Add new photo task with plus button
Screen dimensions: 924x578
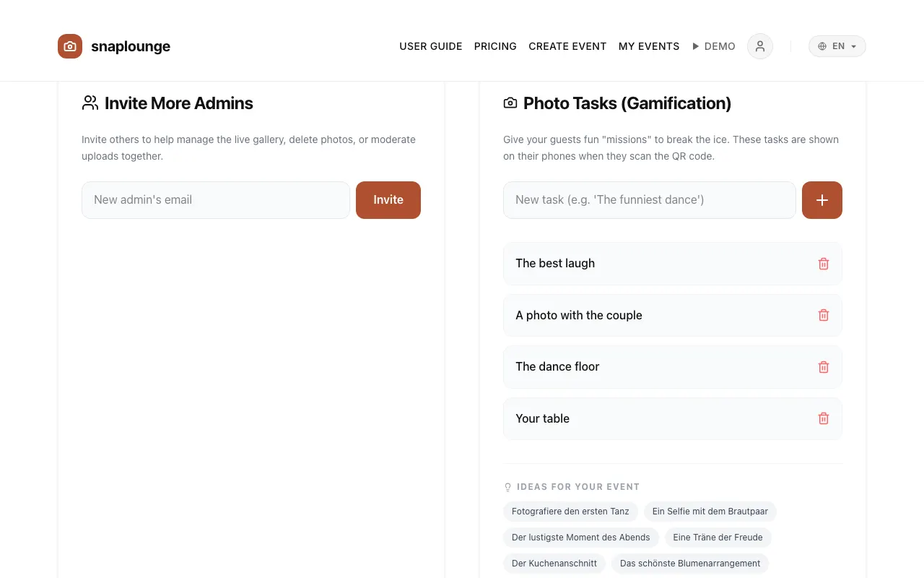click(822, 200)
